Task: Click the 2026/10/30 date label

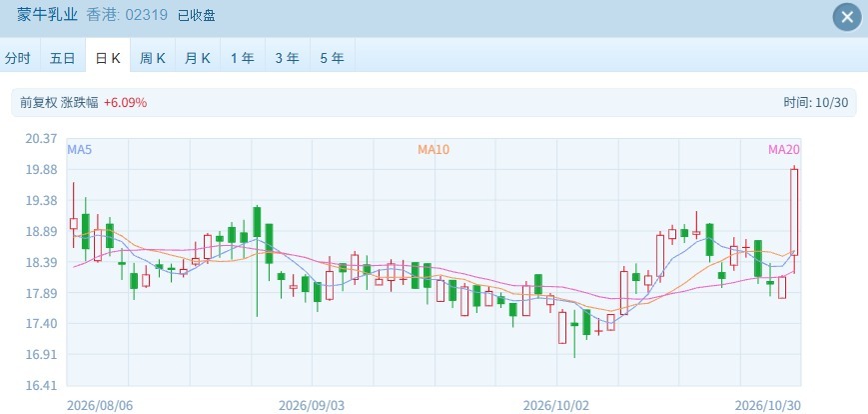Action: tap(768, 406)
